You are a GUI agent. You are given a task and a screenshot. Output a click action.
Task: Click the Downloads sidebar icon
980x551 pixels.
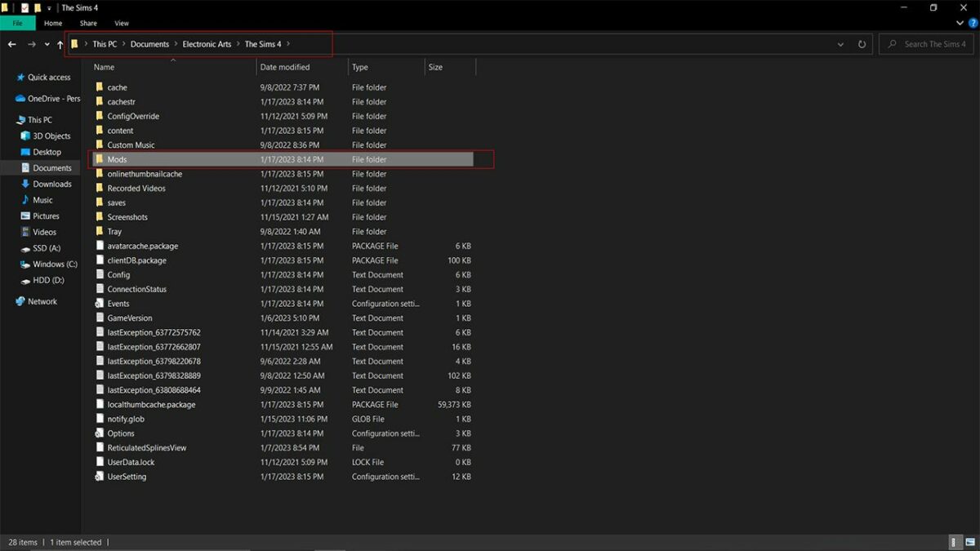pos(25,184)
